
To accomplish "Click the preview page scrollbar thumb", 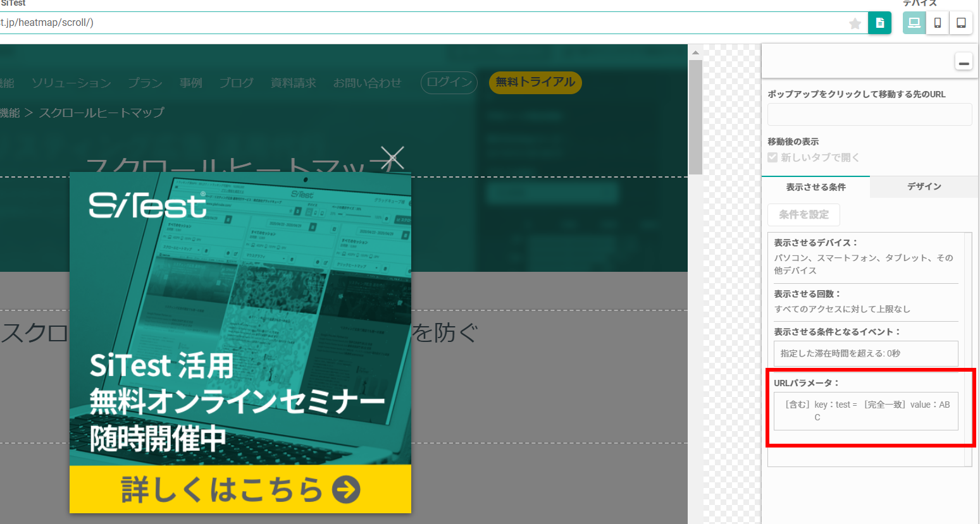I will coord(695,117).
